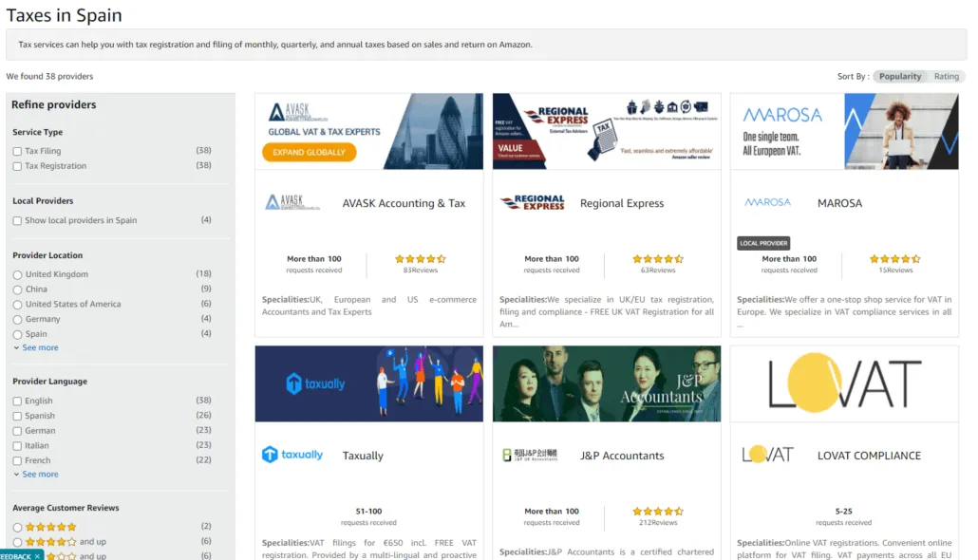Viewport: 978px width, 560px height.
Task: Click the MAROSA banner image
Action: coord(844,132)
